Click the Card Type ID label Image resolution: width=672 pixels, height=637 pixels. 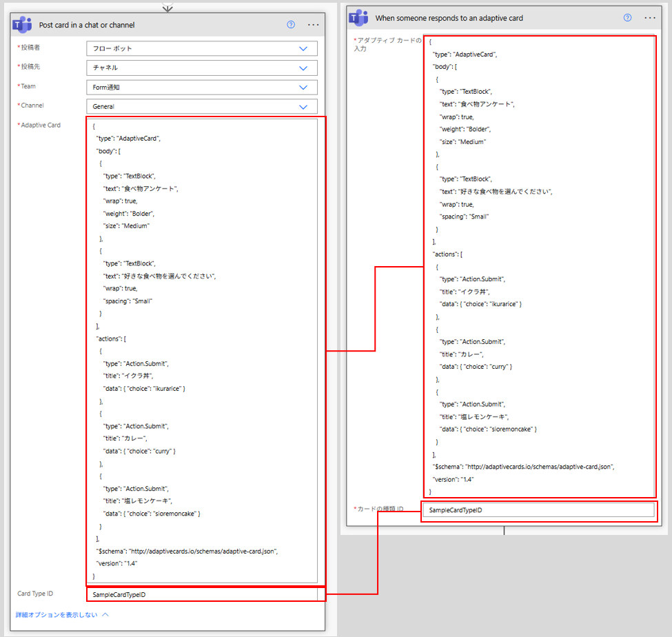coord(35,594)
